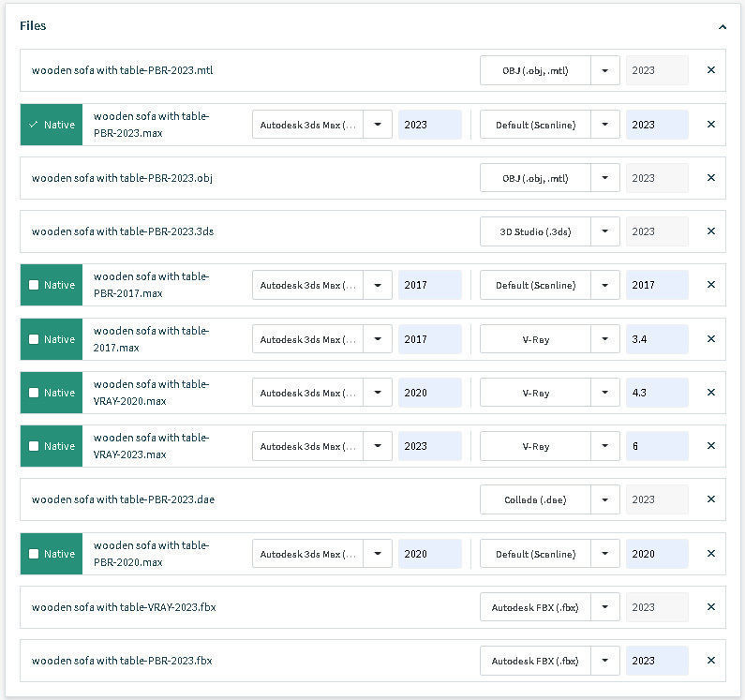745x700 pixels.
Task: Collapse the Files section chevron
Action: click(722, 27)
